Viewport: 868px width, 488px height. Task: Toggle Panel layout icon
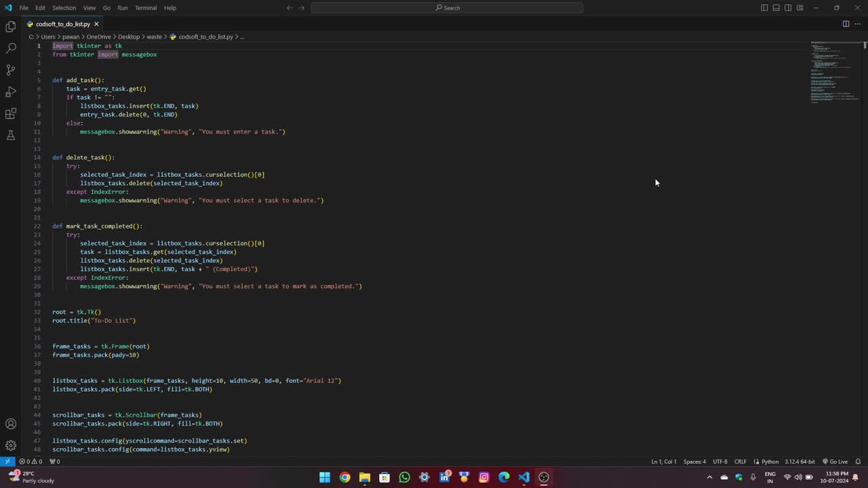click(776, 7)
